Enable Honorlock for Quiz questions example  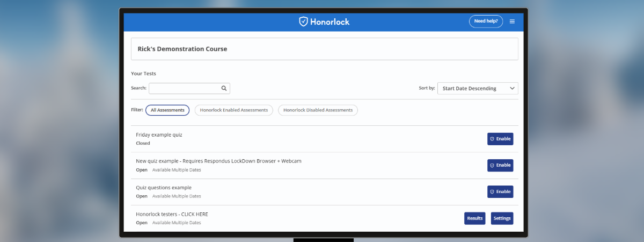point(500,191)
